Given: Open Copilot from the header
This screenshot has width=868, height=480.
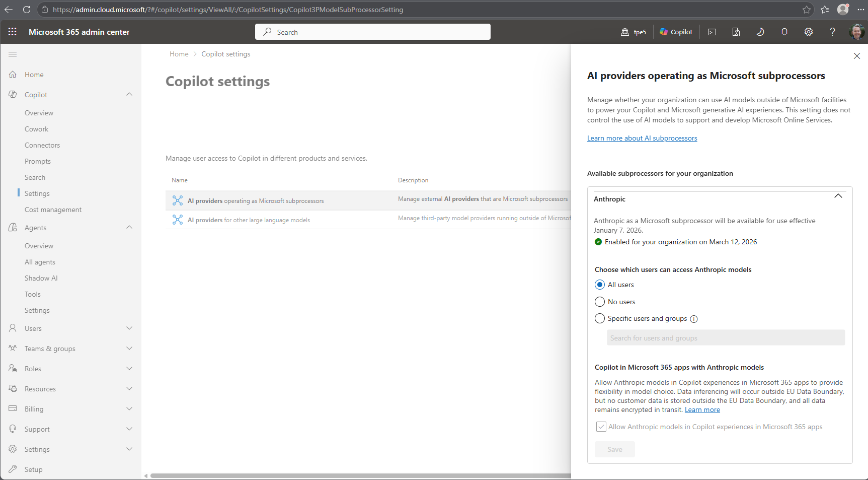Looking at the screenshot, I should coord(676,32).
